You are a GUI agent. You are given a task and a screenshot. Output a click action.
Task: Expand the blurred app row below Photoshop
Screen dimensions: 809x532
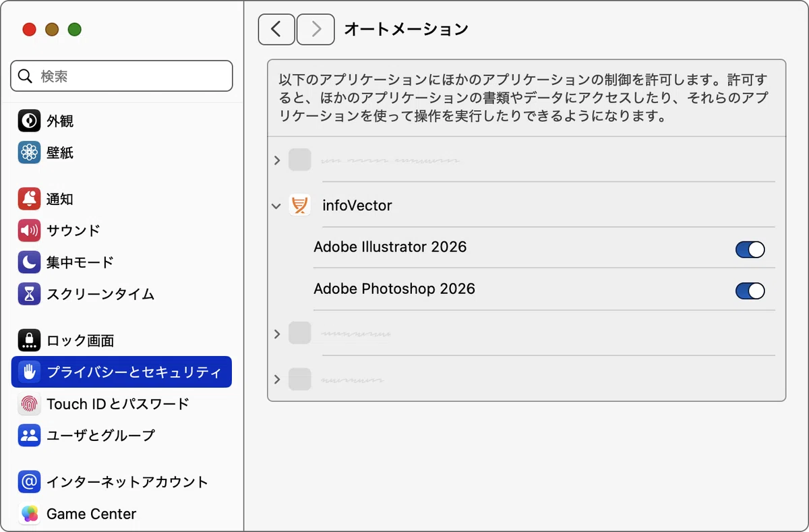(x=276, y=334)
